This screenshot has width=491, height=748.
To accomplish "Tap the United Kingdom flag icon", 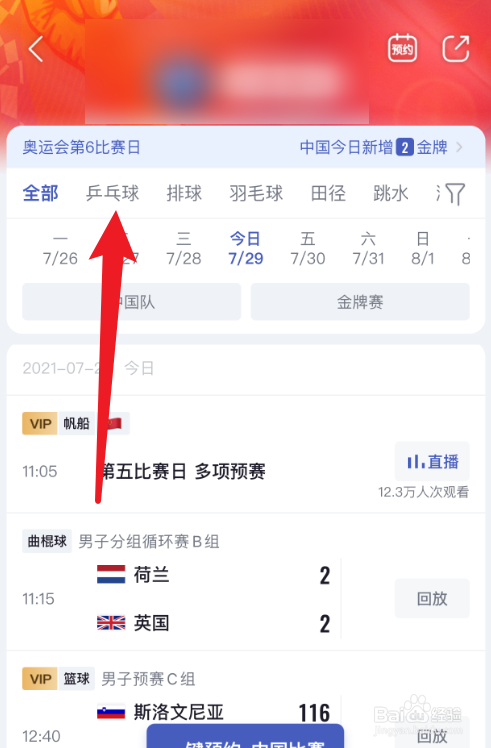I will [x=111, y=623].
